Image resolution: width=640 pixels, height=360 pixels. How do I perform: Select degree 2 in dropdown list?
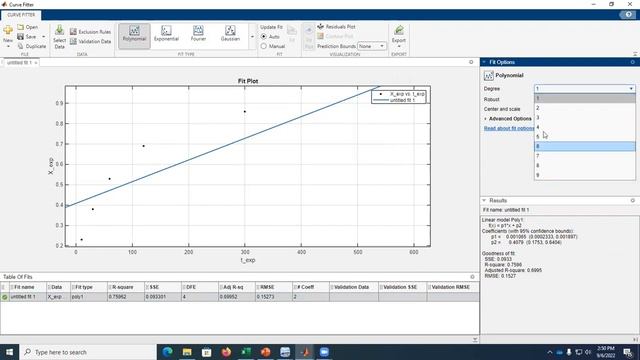584,108
